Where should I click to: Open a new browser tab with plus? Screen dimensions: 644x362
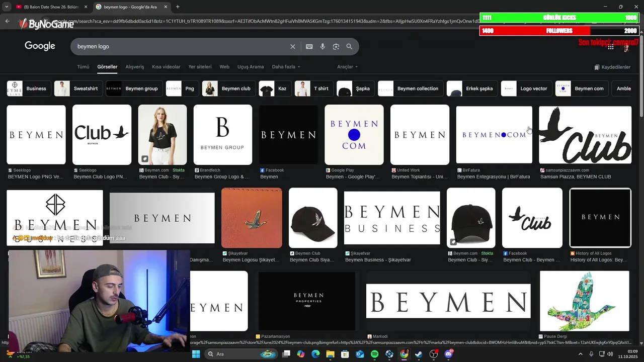pos(178,7)
